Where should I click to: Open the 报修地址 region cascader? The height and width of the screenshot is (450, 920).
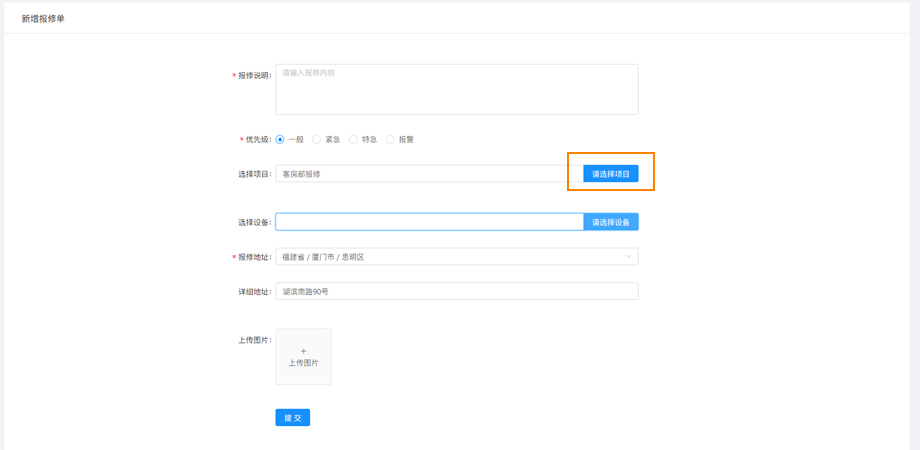click(x=450, y=257)
